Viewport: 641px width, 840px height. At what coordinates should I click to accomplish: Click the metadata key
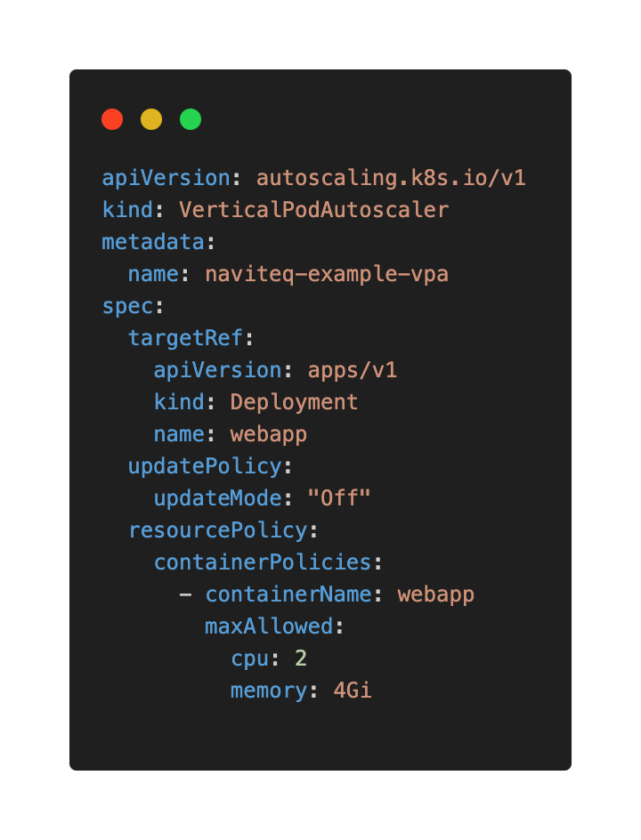point(153,242)
